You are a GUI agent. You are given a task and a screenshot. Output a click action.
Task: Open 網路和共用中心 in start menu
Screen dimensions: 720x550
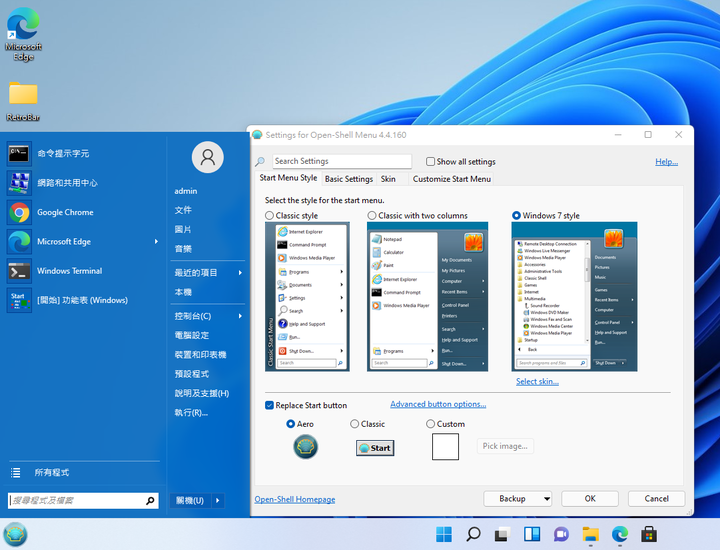(83, 183)
